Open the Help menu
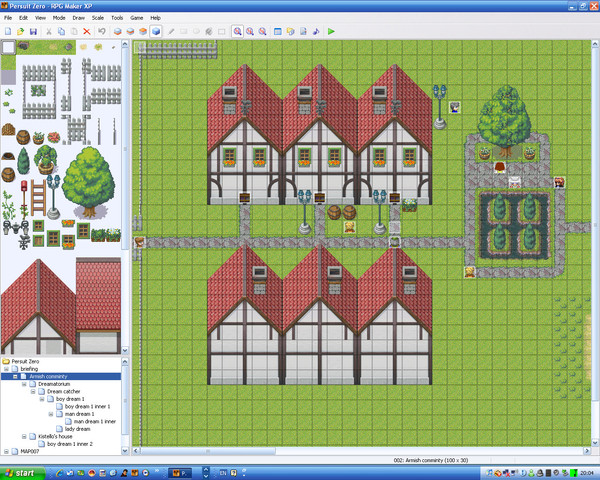Viewport: 600px width, 480px height. coord(155,18)
